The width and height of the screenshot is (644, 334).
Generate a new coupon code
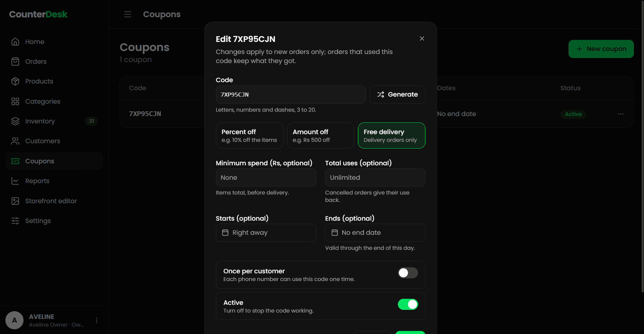coord(398,95)
